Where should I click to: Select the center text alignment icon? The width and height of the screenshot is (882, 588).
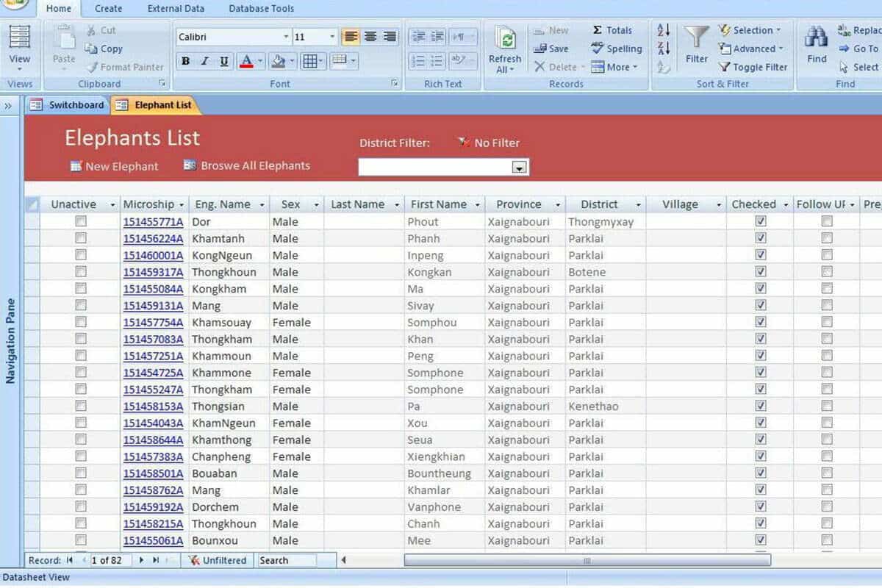370,37
